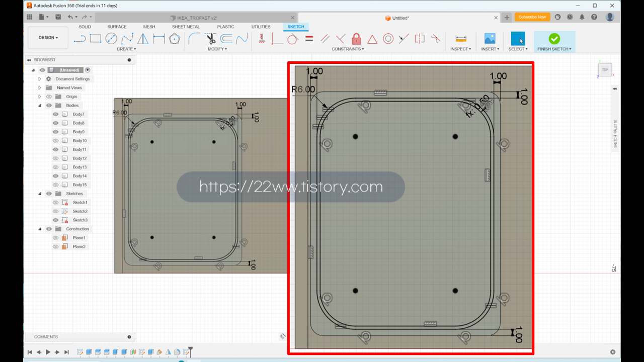Select the Trim scissors tool
Screen dimensions: 644x362
(211, 39)
